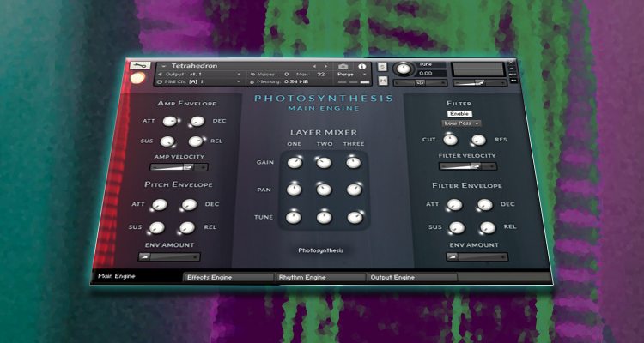
Task: Open instrument edit mode with the wrench icon
Action: [x=141, y=65]
